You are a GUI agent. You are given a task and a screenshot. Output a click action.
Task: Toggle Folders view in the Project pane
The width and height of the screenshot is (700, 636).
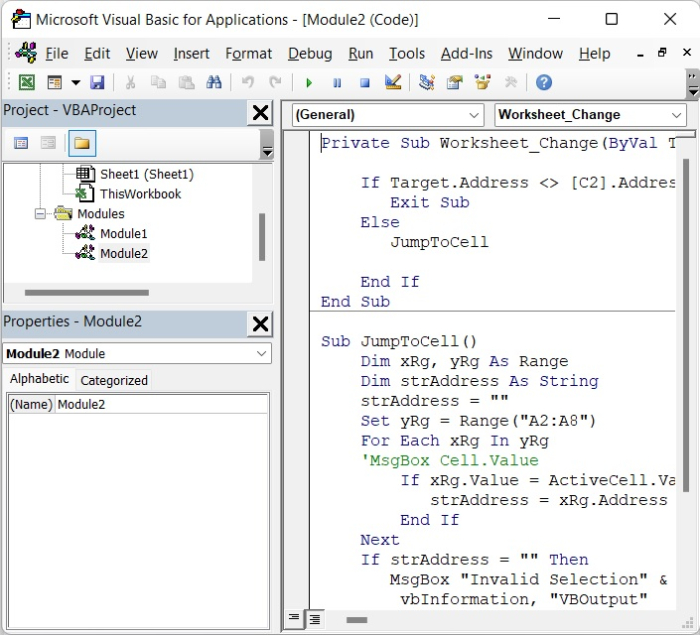82,144
